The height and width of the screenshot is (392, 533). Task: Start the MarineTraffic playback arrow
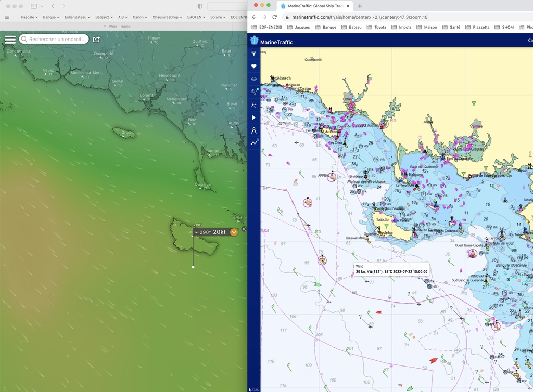(253, 117)
